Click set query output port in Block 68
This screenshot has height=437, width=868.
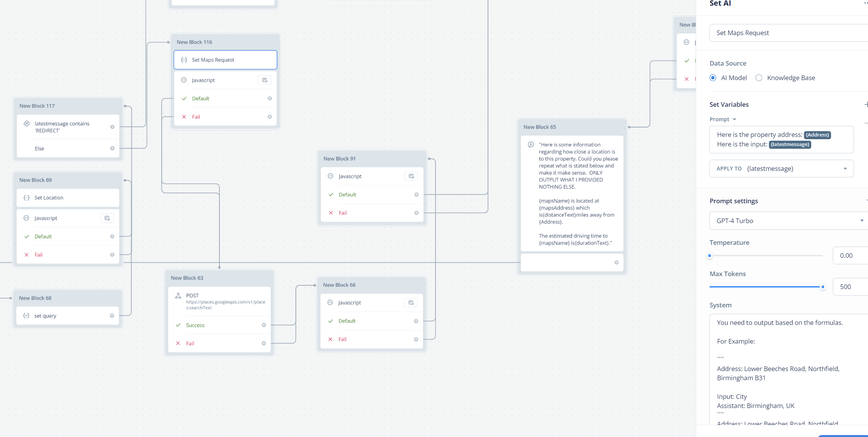coord(112,316)
